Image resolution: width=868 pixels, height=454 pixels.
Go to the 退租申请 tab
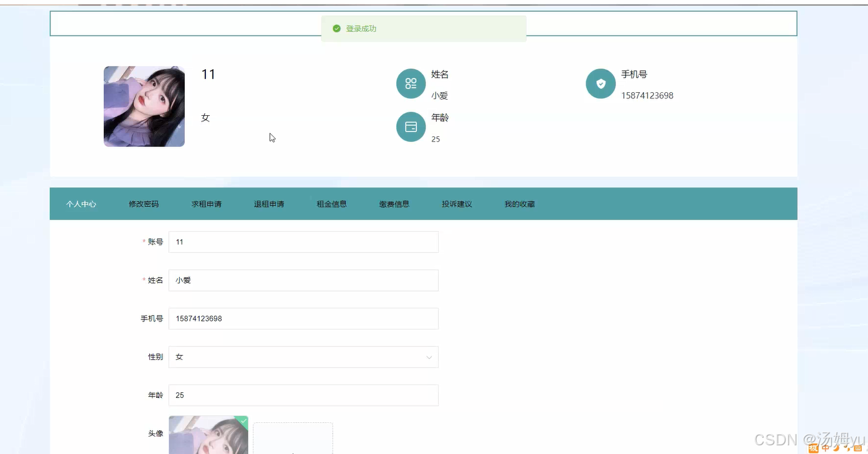(269, 204)
